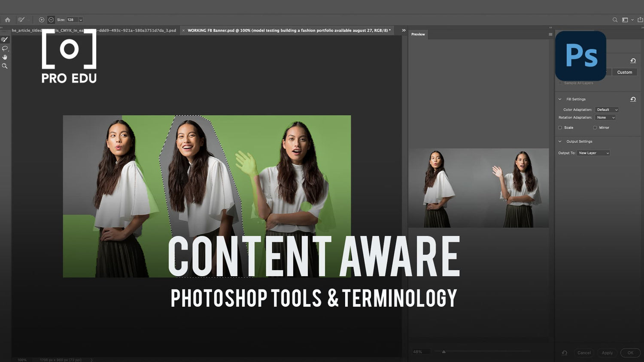Enable the Mirror checkbox

click(594, 127)
